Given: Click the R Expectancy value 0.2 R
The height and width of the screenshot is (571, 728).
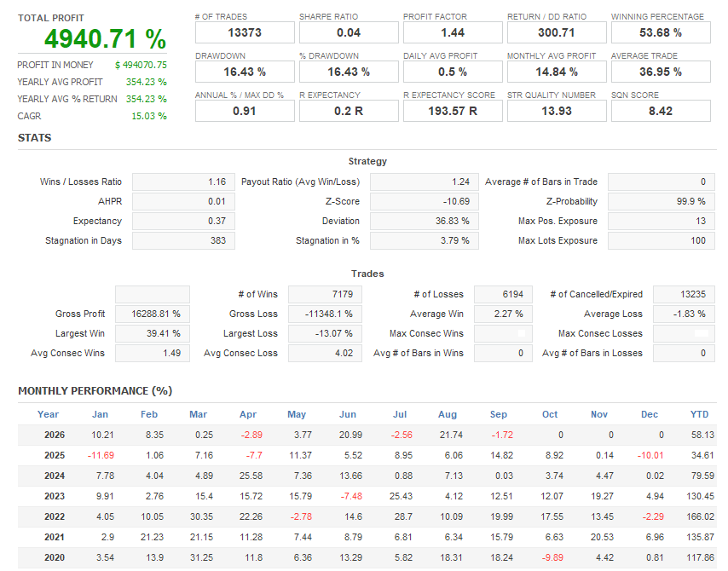Looking at the screenshot, I should pyautogui.click(x=349, y=111).
